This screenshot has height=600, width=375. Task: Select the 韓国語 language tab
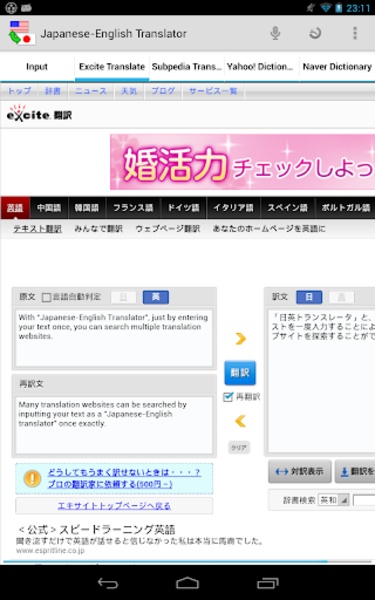(x=87, y=208)
